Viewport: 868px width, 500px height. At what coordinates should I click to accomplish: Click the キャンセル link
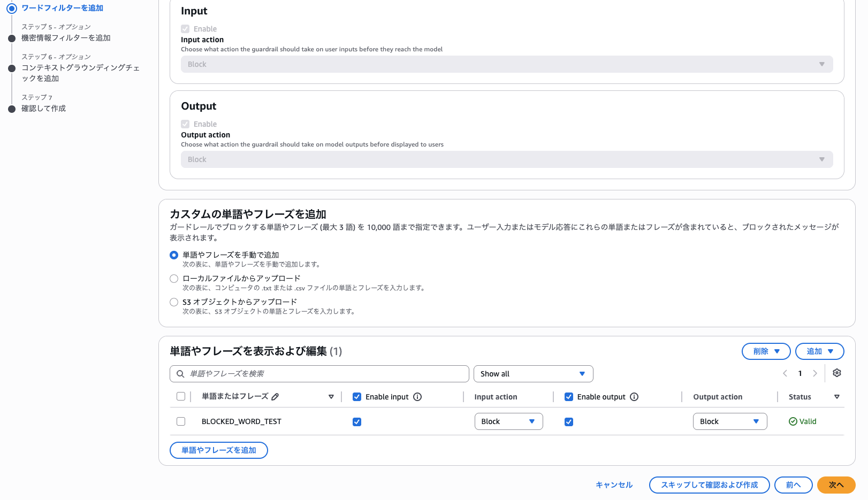coord(614,485)
